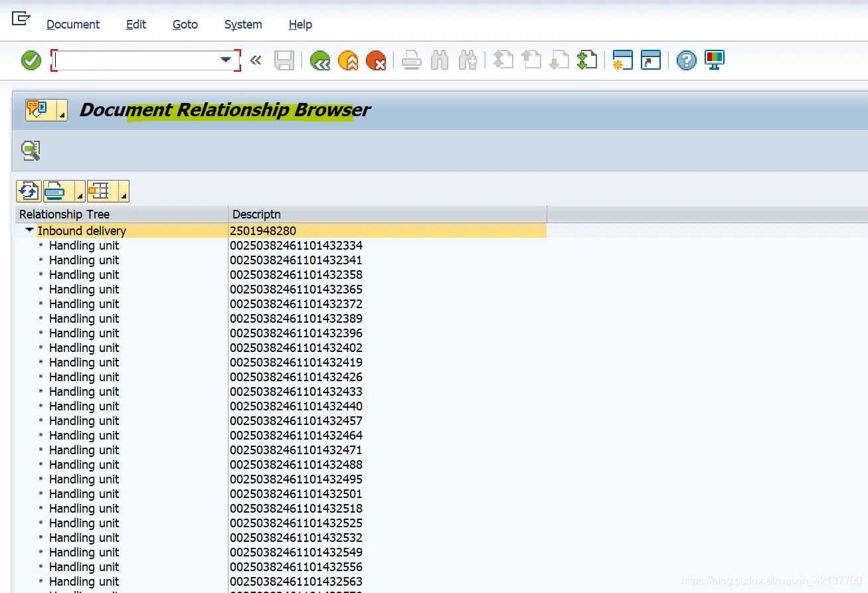Click the Find binoculars icon

(440, 60)
